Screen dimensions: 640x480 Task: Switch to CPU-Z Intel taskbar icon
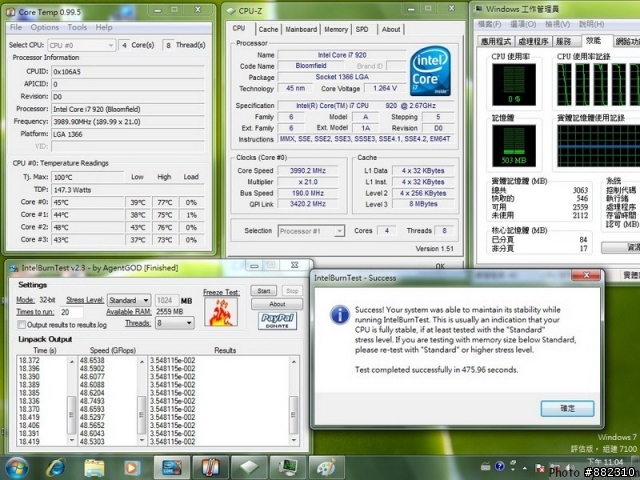[171, 468]
